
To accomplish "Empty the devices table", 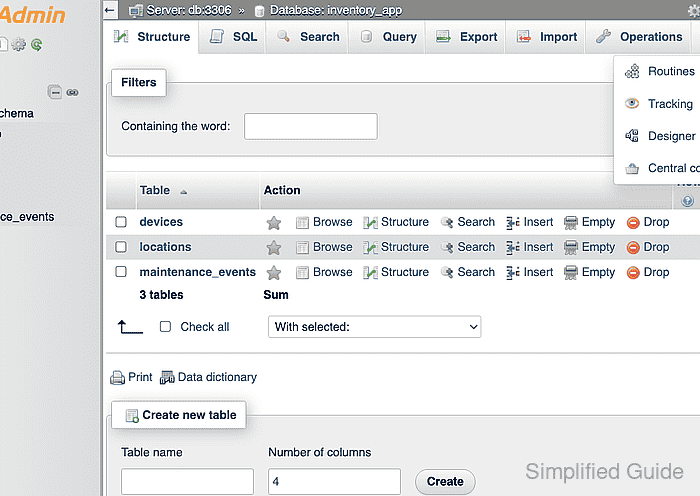I will tap(589, 222).
